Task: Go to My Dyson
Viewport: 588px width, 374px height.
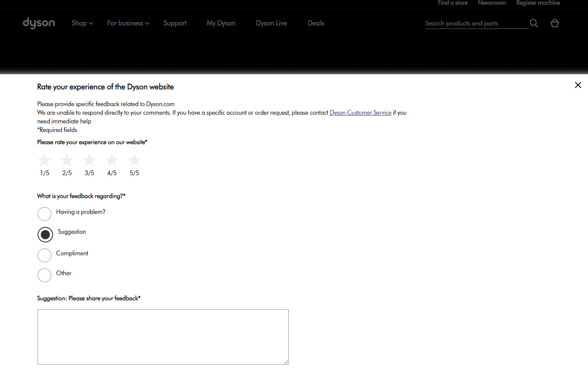Action: click(x=221, y=23)
